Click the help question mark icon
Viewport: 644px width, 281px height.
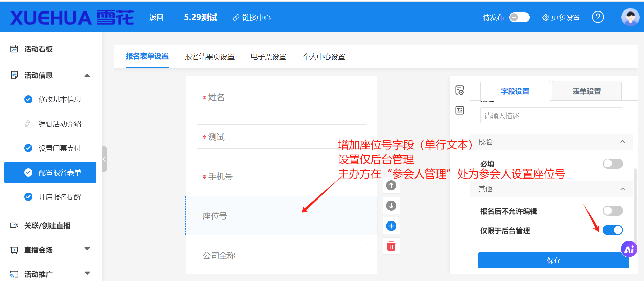point(598,17)
